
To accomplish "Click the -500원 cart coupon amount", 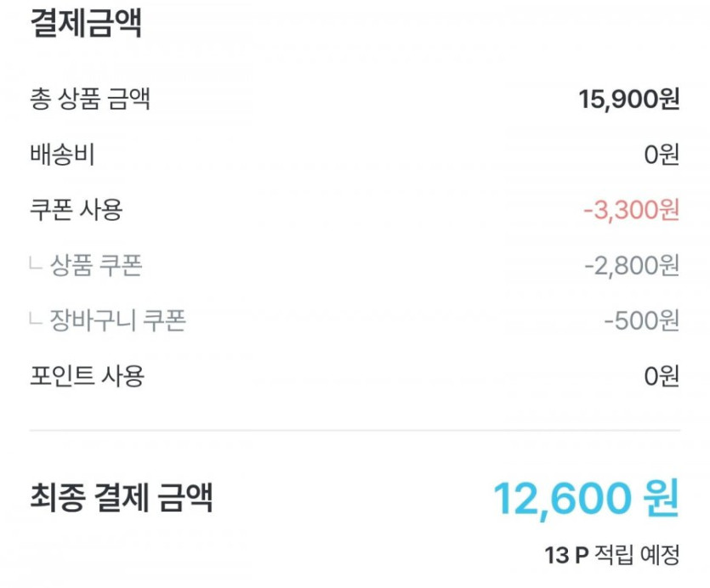I will pyautogui.click(x=641, y=320).
